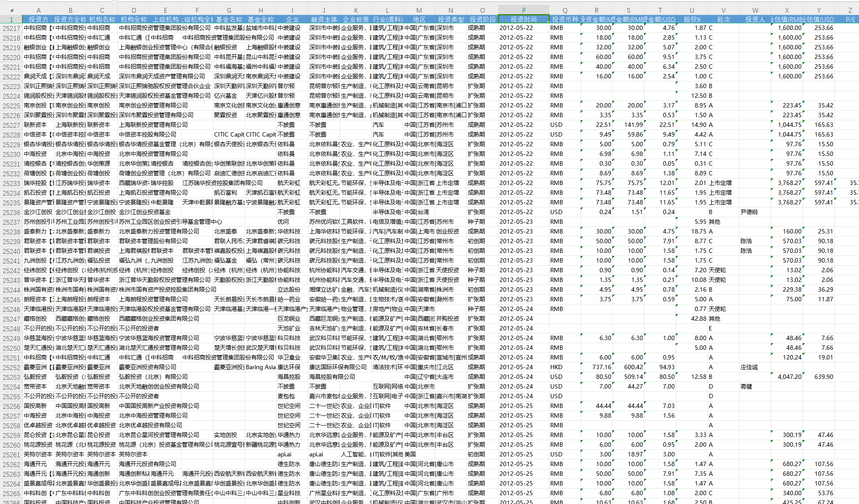
Task: Click the 投资时间 header cell
Action: coord(523,19)
